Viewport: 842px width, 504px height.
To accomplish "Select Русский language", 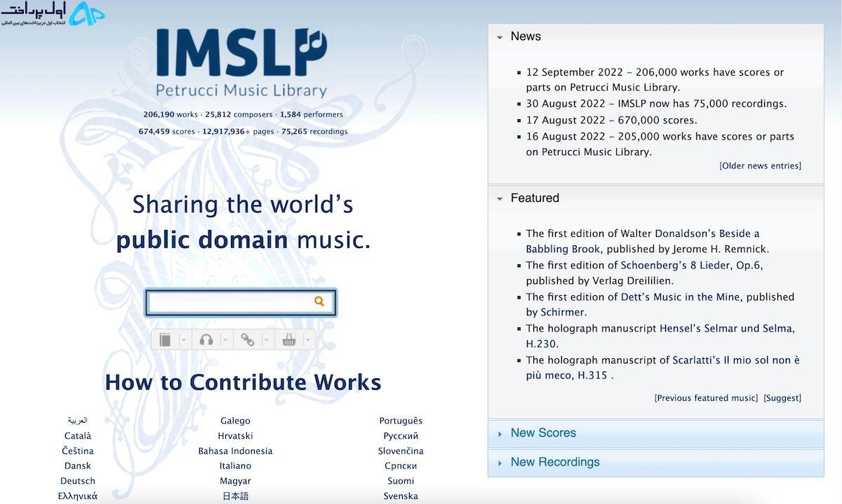I will pyautogui.click(x=401, y=436).
